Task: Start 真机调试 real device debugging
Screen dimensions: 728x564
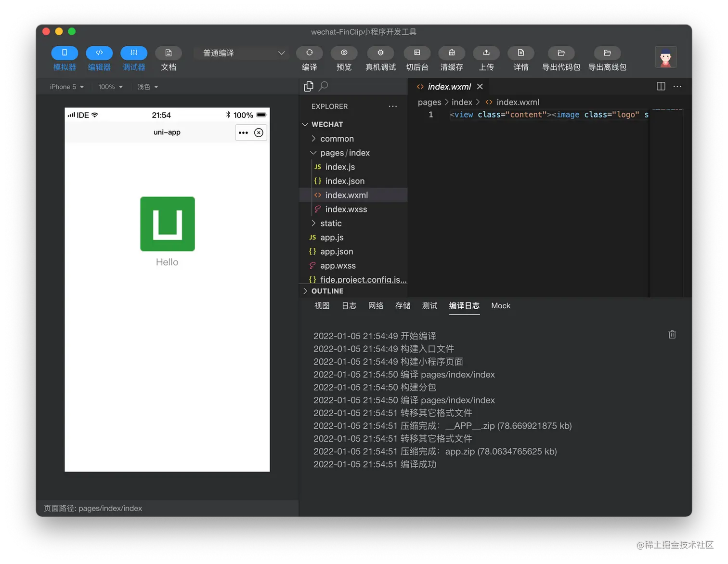Action: tap(380, 52)
